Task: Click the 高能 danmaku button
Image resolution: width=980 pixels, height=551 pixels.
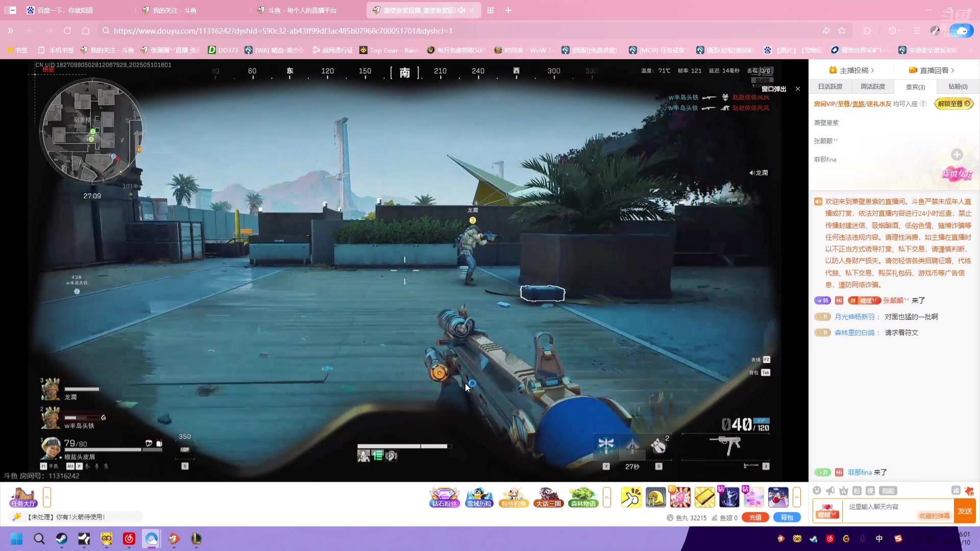Action: click(x=888, y=491)
